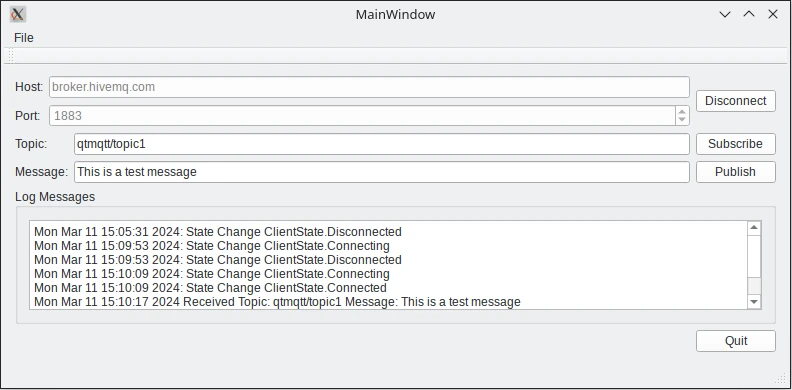Screen dimensions: 792x390
Task: Decrease the port number with down arrow
Action: point(682,120)
